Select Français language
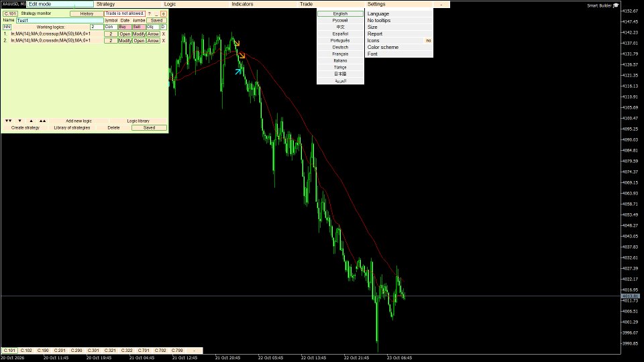 pos(341,54)
